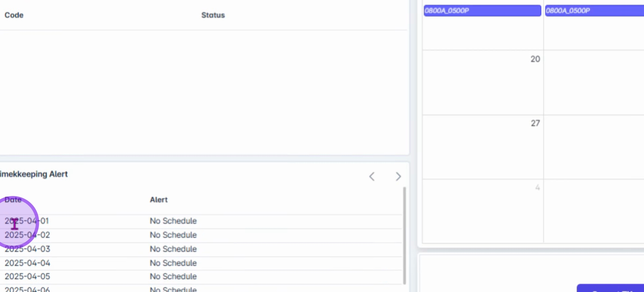Select the 2025-04-03 alert date
This screenshot has width=644, height=292.
click(x=27, y=249)
